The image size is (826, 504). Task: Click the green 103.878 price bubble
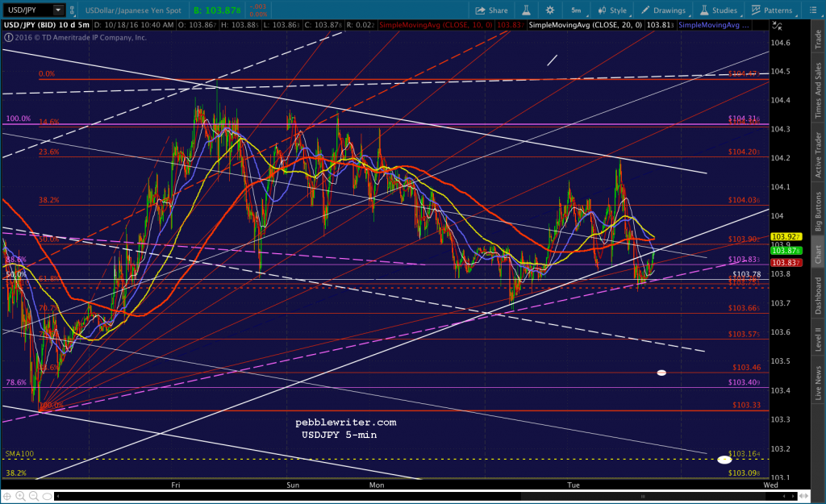click(786, 251)
